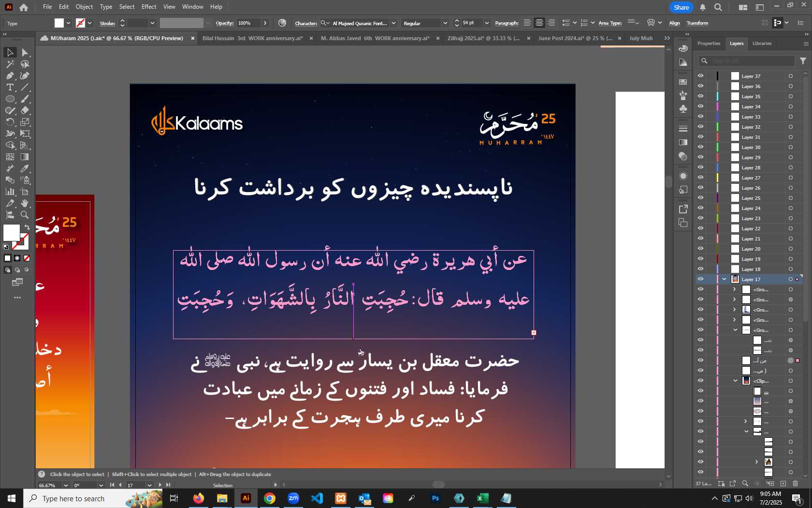This screenshot has height=508, width=812.
Task: Open the stroke weight dropdown
Action: [152, 23]
